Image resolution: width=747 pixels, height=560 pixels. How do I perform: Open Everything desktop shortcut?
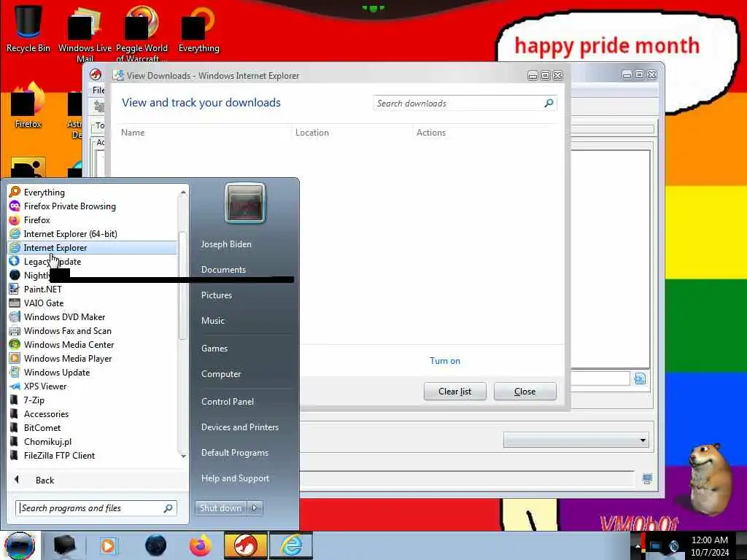[198, 28]
